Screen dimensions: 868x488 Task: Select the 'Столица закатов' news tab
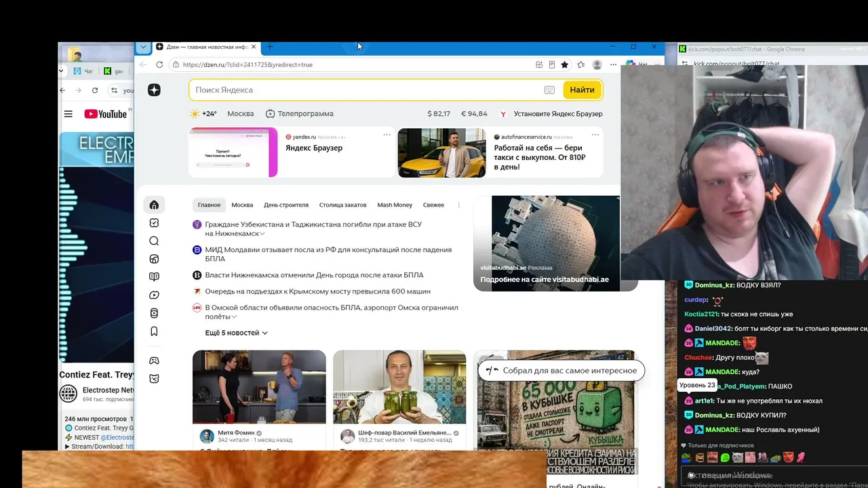(x=342, y=205)
